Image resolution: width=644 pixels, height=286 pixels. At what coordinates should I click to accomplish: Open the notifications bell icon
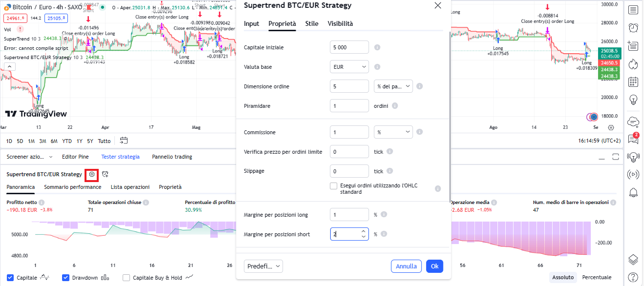[633, 192]
